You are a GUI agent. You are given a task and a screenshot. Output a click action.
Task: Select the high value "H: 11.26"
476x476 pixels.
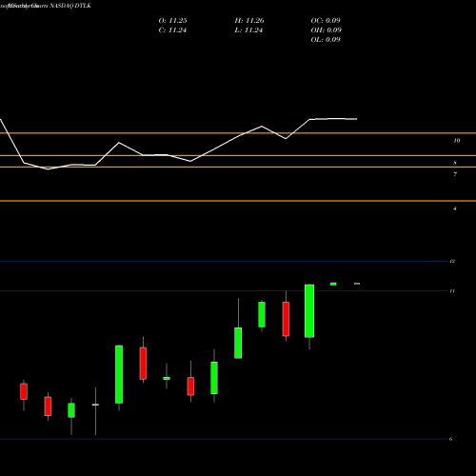coord(249,21)
